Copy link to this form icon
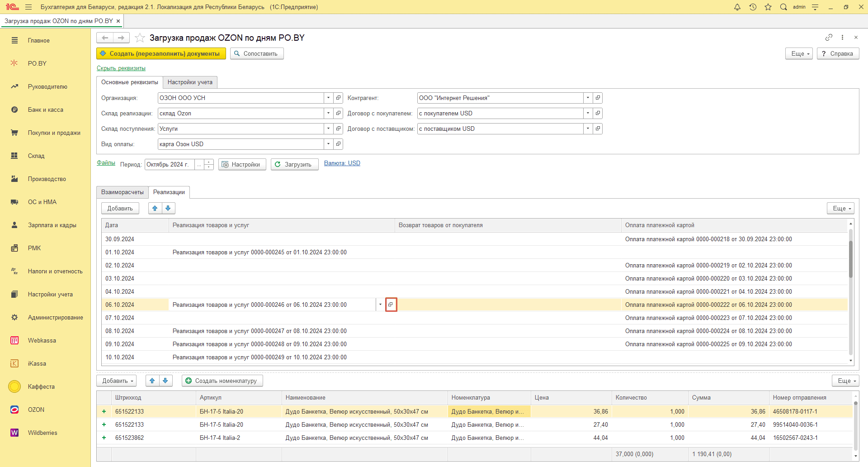 (829, 37)
